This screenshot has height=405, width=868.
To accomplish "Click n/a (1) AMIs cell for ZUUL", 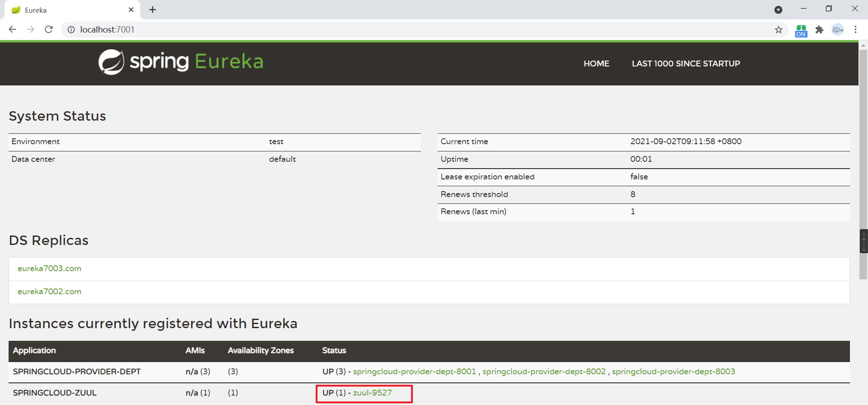I will click(x=198, y=393).
